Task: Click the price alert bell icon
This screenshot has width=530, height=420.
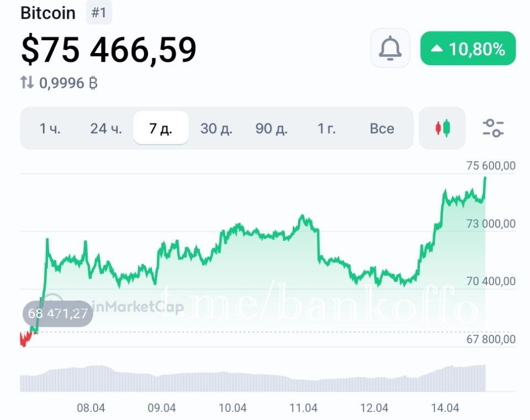Action: tap(390, 49)
